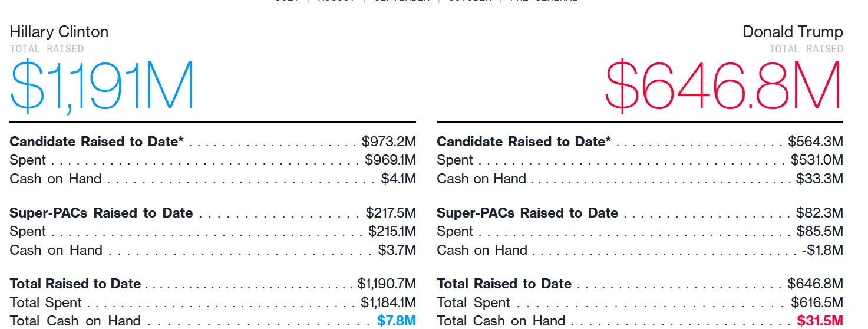Click the Donald Trump name heading
This screenshot has height=329, width=868.
(x=793, y=32)
